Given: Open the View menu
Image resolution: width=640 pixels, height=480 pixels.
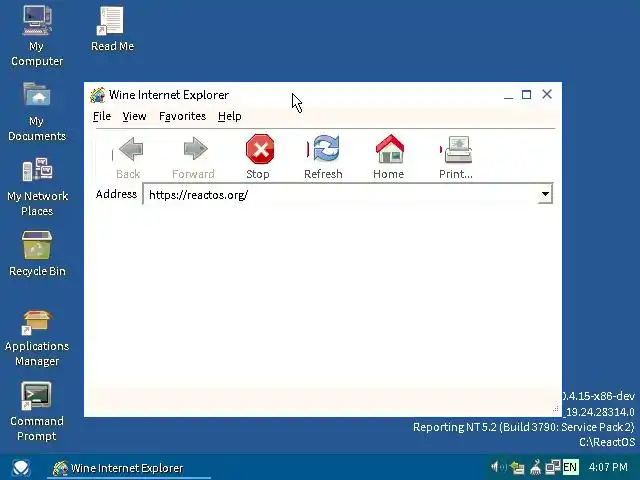Looking at the screenshot, I should pos(134,116).
